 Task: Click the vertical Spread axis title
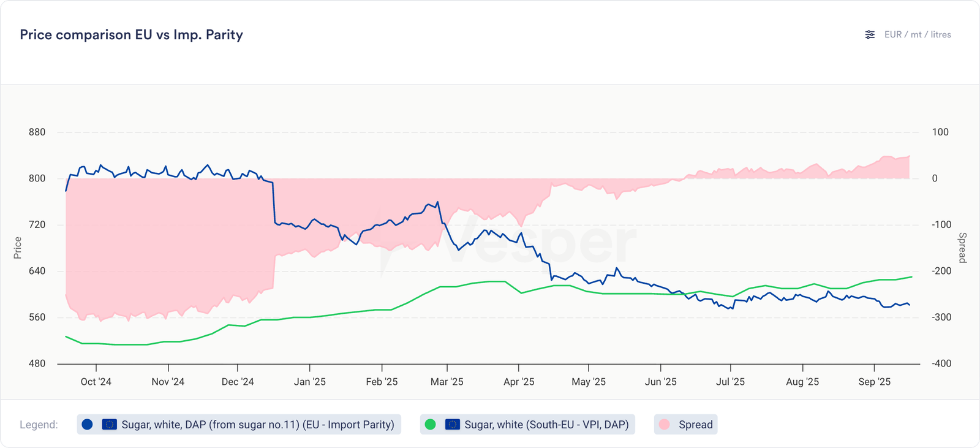(962, 248)
